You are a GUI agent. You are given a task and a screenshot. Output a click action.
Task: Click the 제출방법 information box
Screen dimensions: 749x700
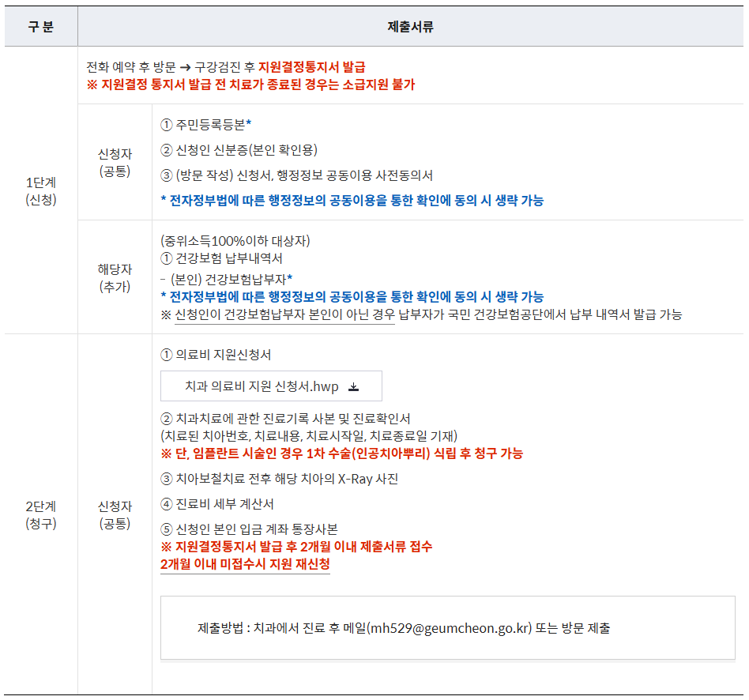[x=446, y=627]
